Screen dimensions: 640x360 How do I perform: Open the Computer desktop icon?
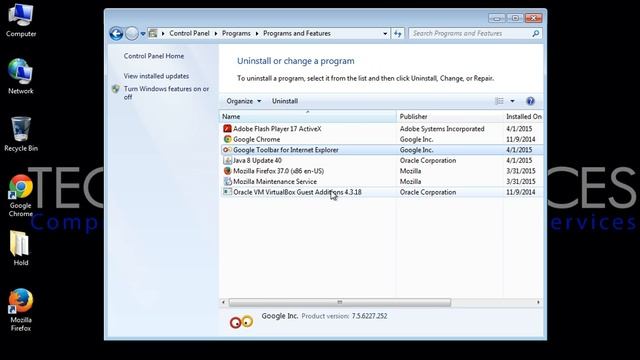[x=21, y=20]
